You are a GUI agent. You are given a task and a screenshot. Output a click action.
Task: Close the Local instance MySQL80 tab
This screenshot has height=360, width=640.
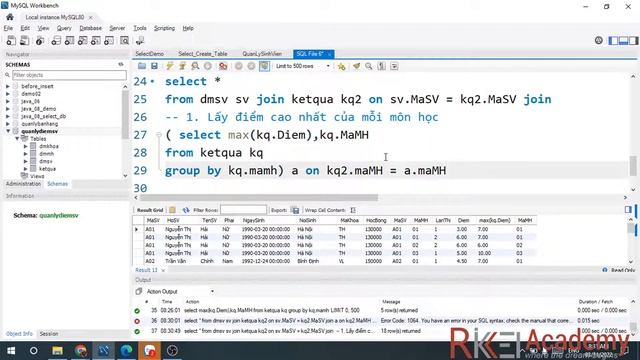tap(90, 17)
